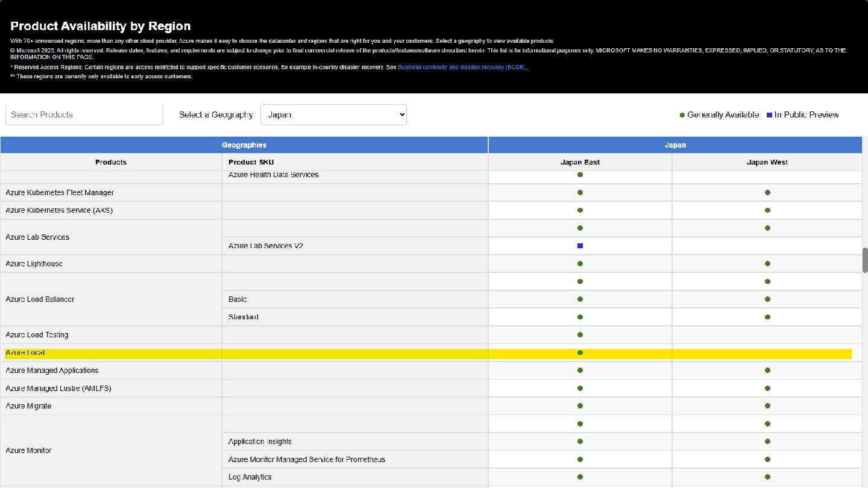The height and width of the screenshot is (488, 868).
Task: Select the Azure Kubernetes Service (AKS) product name
Action: click(59, 210)
